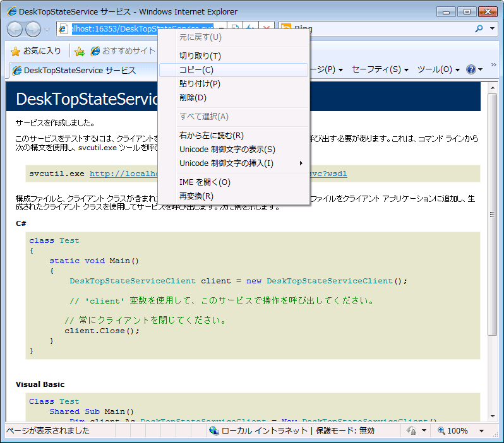The image size is (504, 443).
Task: Click the page icon in address bar
Action: (63, 29)
